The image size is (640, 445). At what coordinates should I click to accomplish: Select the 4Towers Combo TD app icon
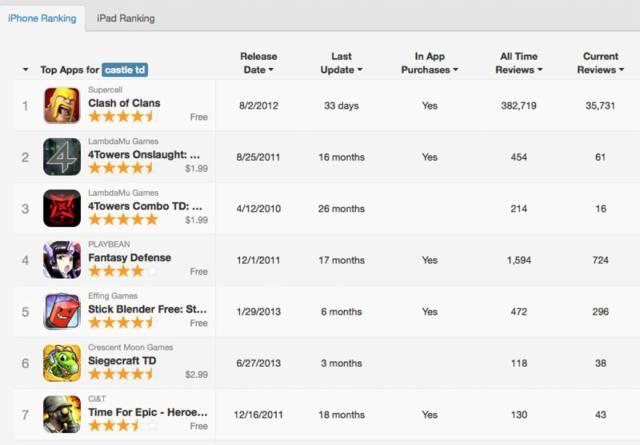pos(62,208)
